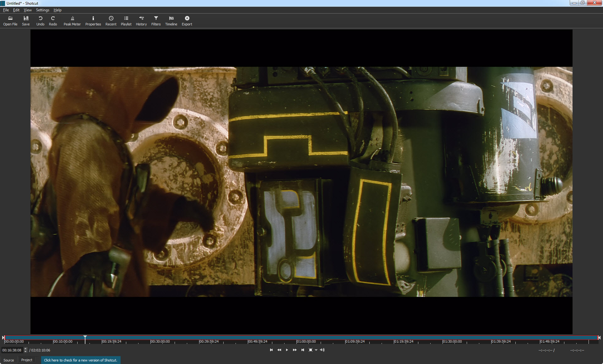This screenshot has width=603, height=364.
Task: Rewind the video playback
Action: 279,350
